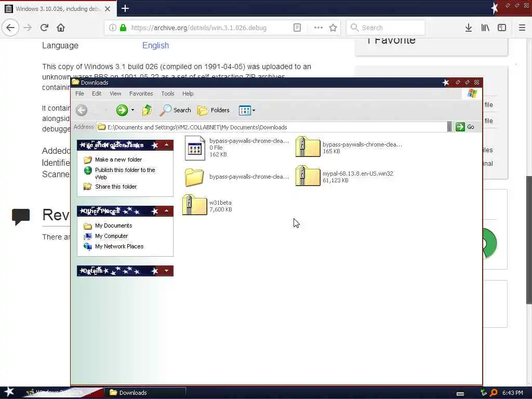Open My Documents from Other Places
Image resolution: width=532 pixels, height=399 pixels.
113,225
